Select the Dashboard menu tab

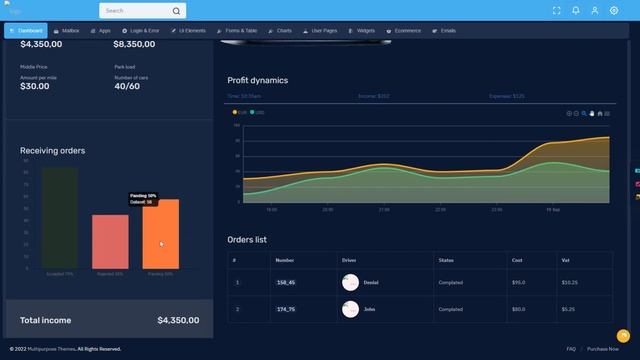(x=26, y=31)
